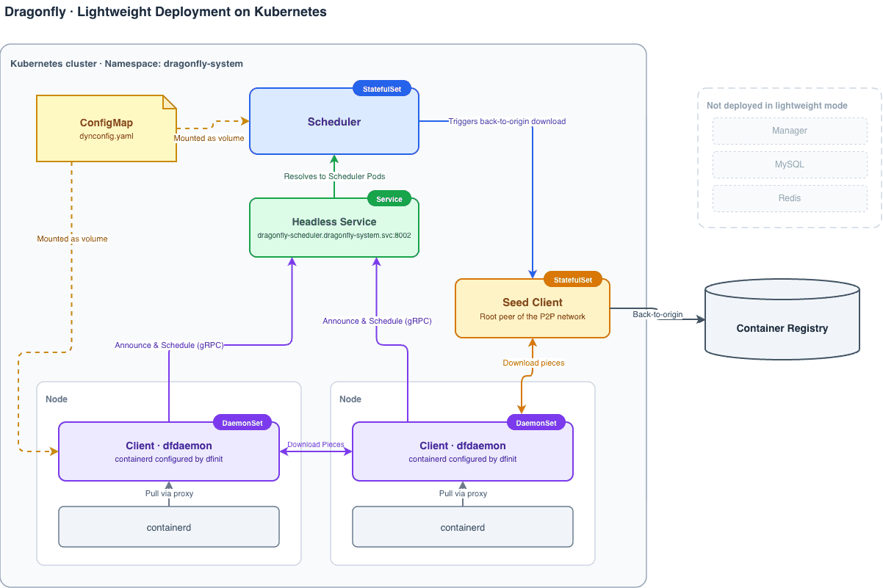Select the Headless Service box

point(334,228)
